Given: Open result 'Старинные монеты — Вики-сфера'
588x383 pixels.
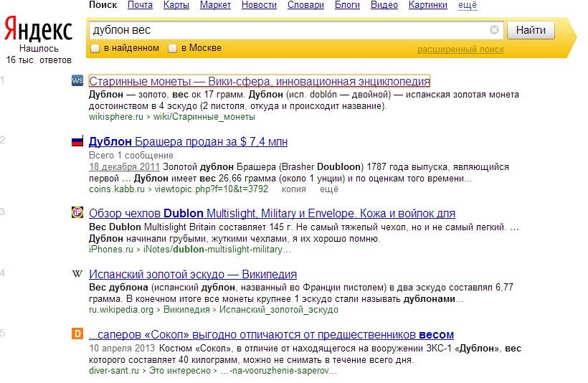Looking at the screenshot, I should [260, 81].
